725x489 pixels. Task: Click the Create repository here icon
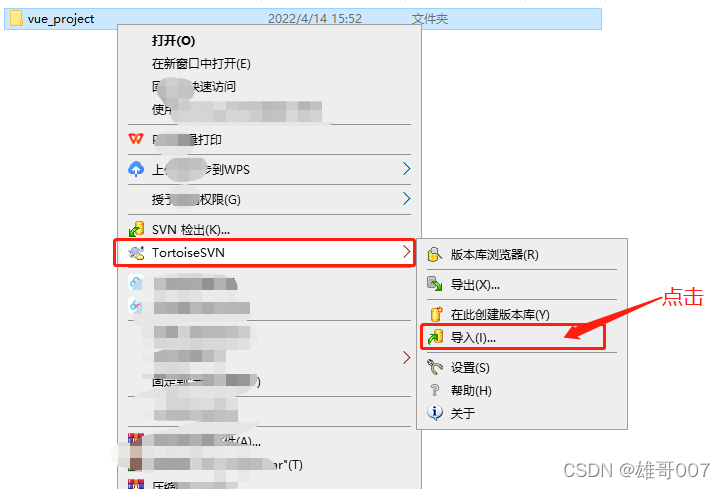(436, 314)
